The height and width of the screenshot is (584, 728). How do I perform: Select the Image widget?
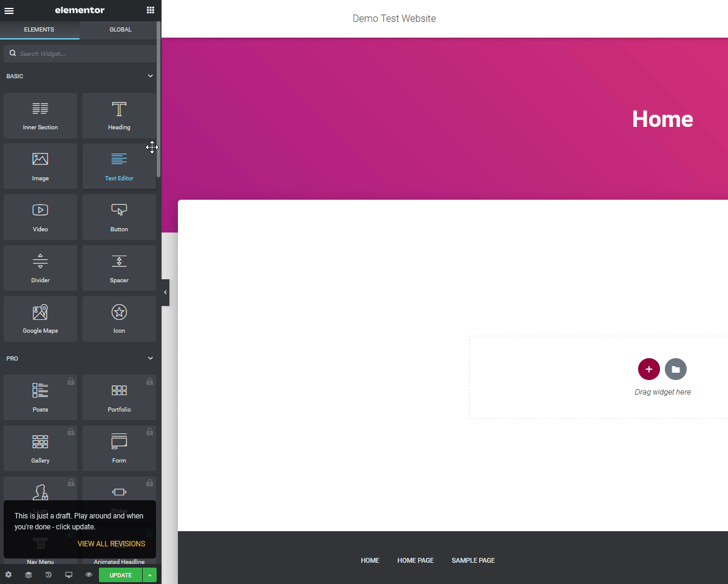[41, 166]
